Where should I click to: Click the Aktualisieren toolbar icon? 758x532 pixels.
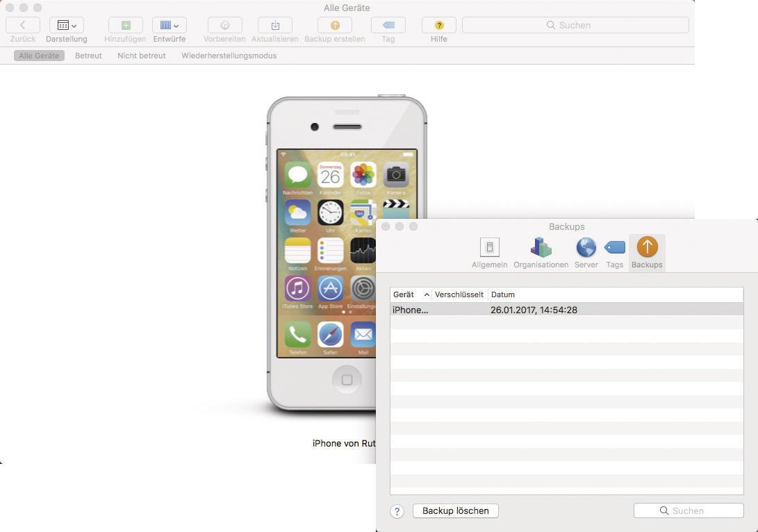[x=275, y=25]
